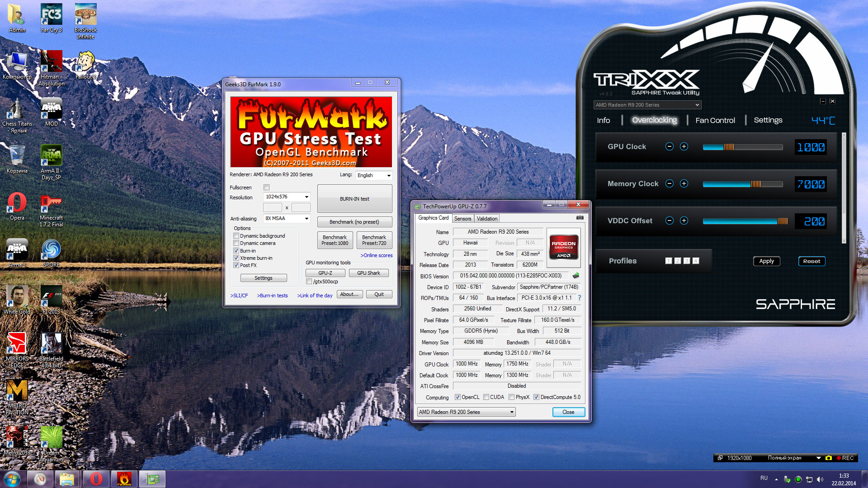Select profile slot 3 in TriXX

687,261
